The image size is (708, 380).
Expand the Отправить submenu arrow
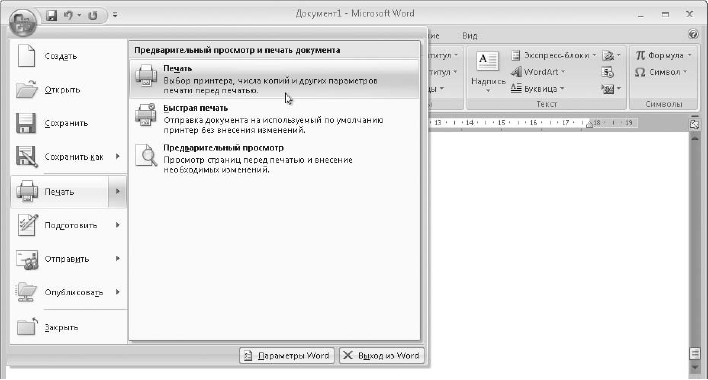point(117,259)
